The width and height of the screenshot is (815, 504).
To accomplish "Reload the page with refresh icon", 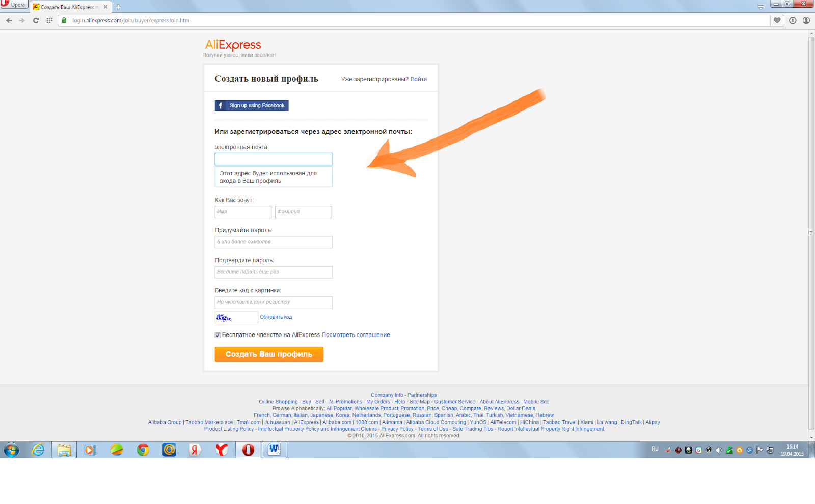I will 36,20.
